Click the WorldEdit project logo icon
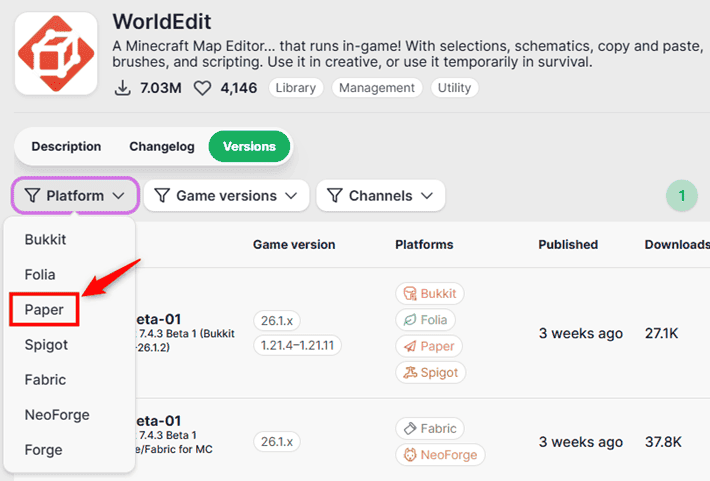Viewport: 710px width, 481px height. coord(56,53)
